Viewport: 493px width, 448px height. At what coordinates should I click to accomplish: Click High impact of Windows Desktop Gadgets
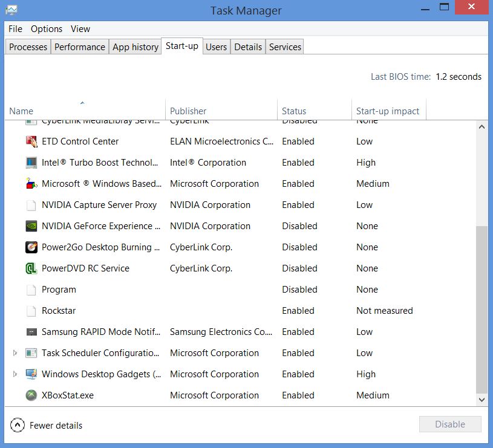(x=366, y=374)
